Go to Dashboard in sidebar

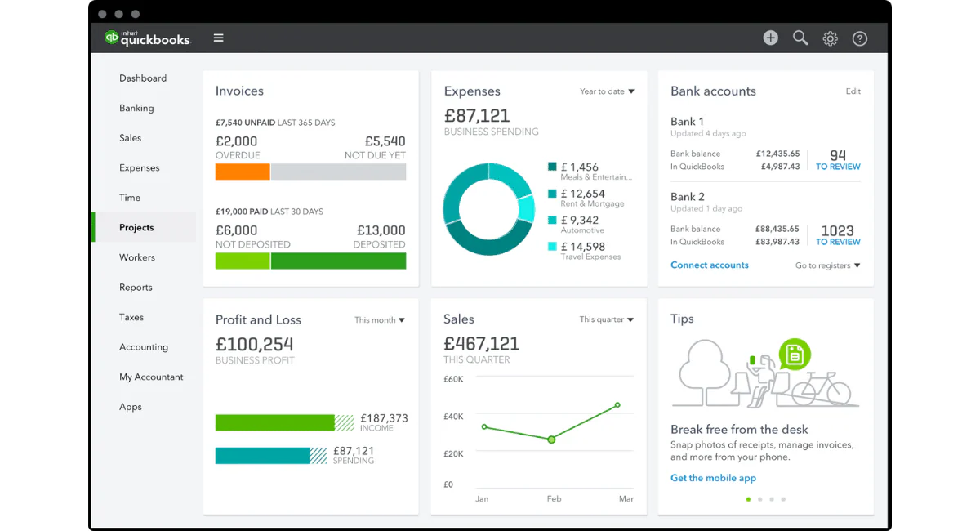click(143, 78)
